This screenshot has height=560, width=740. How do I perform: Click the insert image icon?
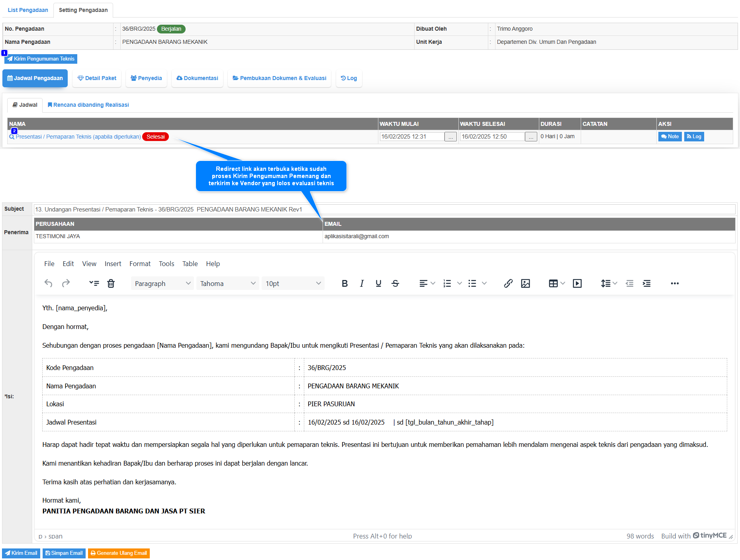pos(525,283)
